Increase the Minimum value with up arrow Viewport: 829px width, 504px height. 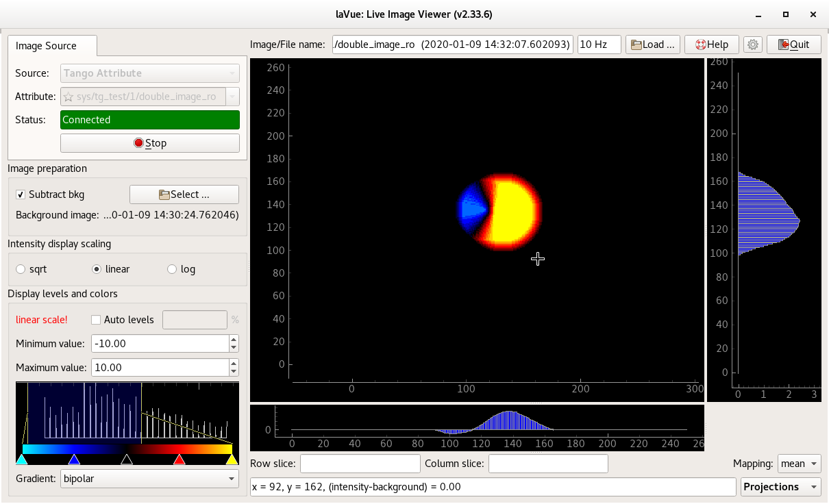[234, 340]
